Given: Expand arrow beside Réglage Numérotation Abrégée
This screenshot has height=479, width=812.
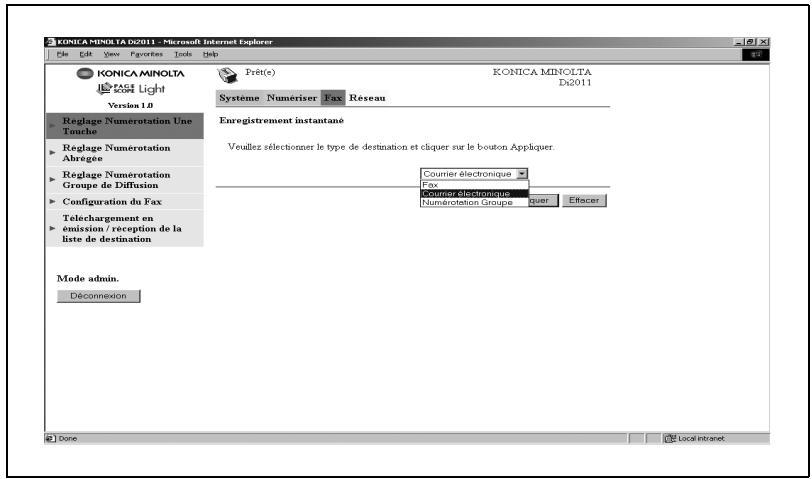Looking at the screenshot, I should pos(52,153).
